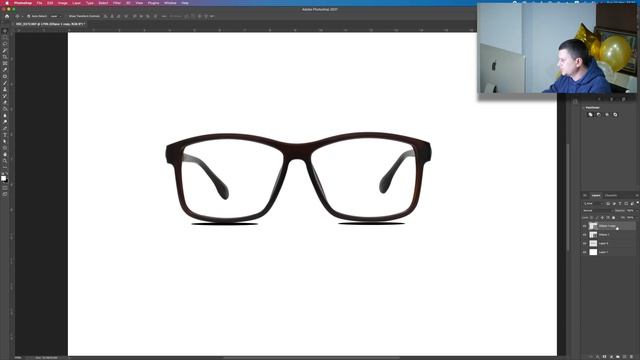This screenshot has width=640, height=360.
Task: Select the Zoom magnifier tool
Action: [5, 161]
